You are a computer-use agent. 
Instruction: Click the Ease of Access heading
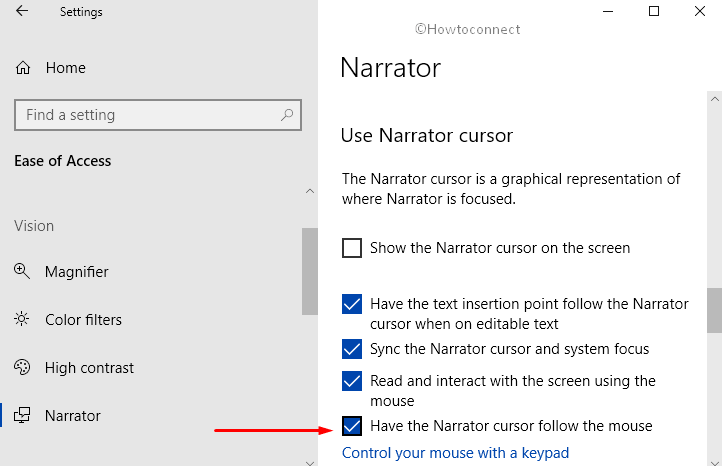(63, 161)
